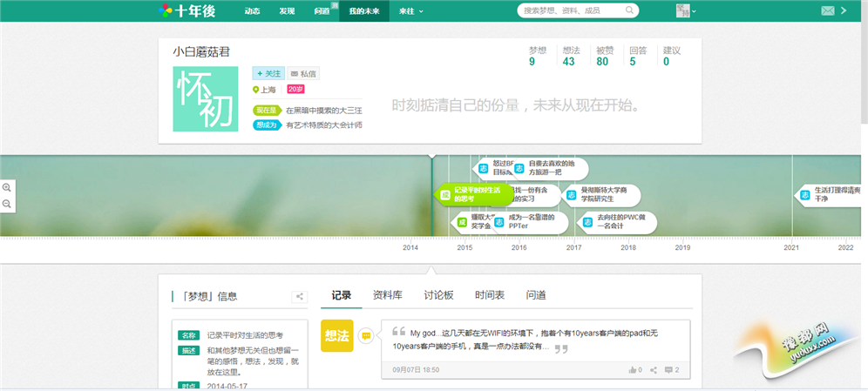Zoom out on the timeline
Image resolution: width=868 pixels, height=391 pixels.
click(7, 203)
